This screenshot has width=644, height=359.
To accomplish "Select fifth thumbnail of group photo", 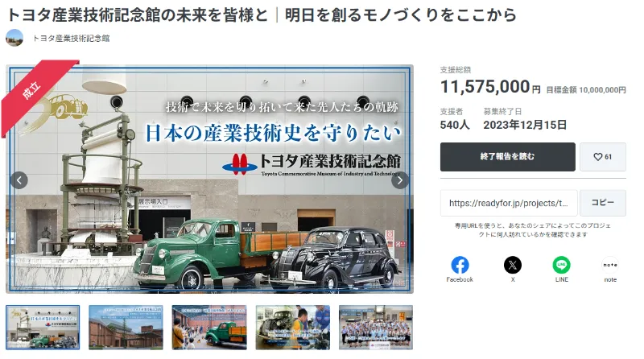I will tap(376, 328).
